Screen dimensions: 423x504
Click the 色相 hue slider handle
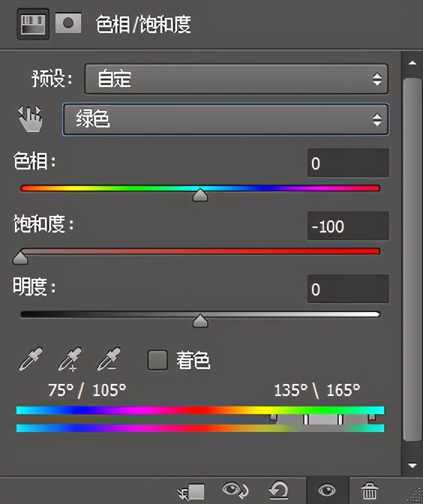click(200, 195)
